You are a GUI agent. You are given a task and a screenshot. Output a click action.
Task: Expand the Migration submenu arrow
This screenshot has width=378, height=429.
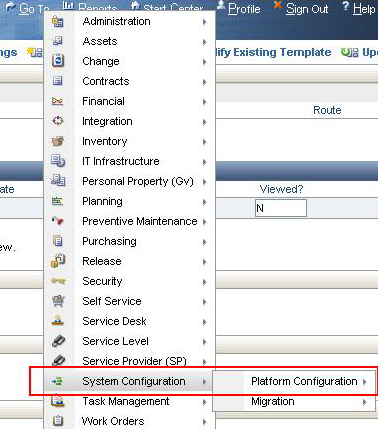364,402
